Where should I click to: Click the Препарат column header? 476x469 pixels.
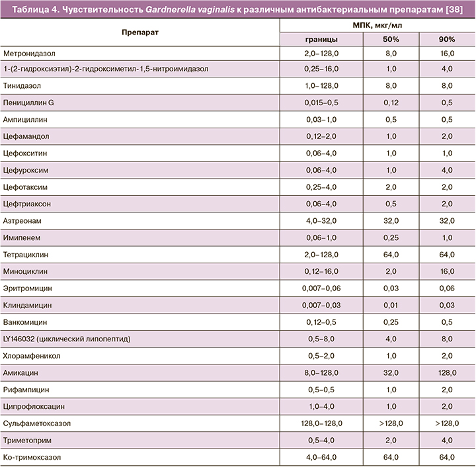click(x=140, y=32)
